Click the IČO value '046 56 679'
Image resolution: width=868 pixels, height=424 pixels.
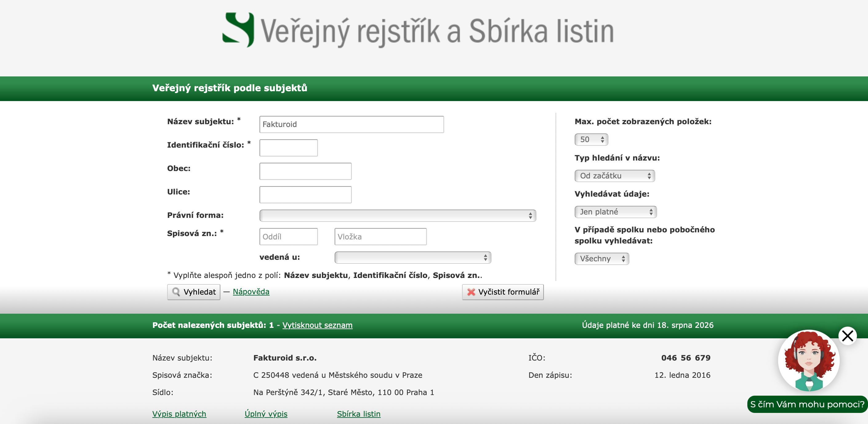(x=686, y=358)
